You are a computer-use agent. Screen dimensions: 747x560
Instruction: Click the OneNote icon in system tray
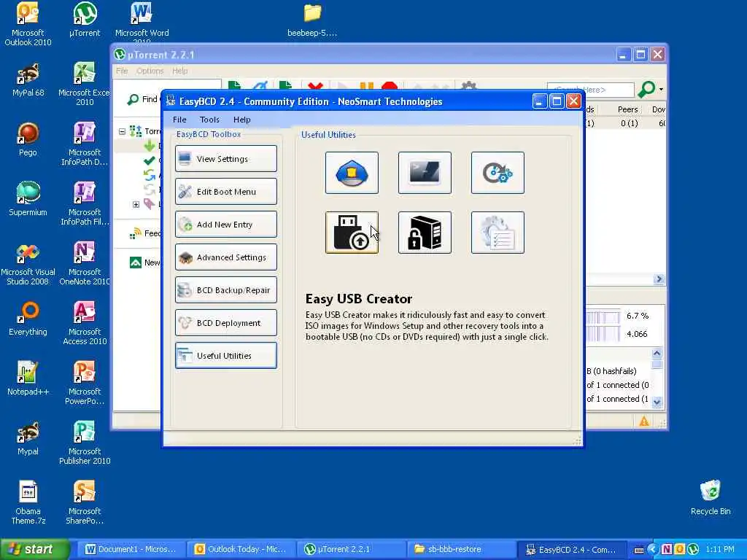pos(666,550)
